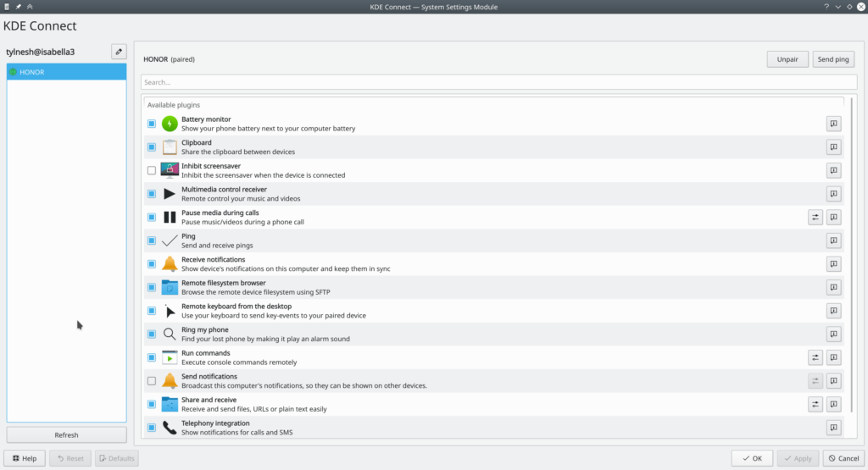Uncheck the Remote keyboard from the desktop plugin
Image resolution: width=868 pixels, height=470 pixels.
tap(152, 311)
